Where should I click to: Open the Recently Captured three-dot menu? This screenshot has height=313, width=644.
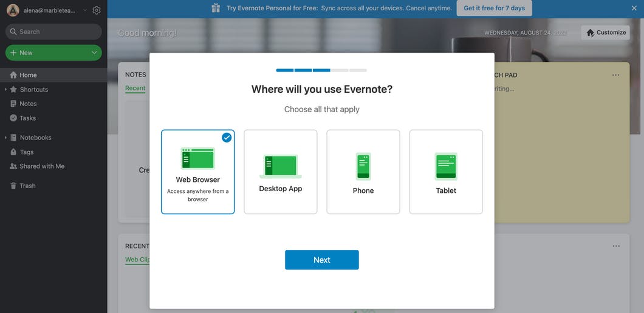616,246
